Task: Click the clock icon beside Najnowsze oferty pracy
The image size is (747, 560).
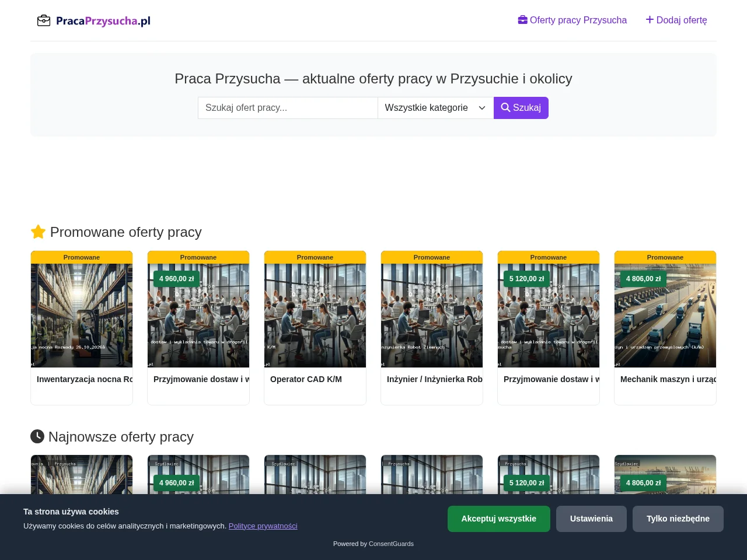Action: 37,436
